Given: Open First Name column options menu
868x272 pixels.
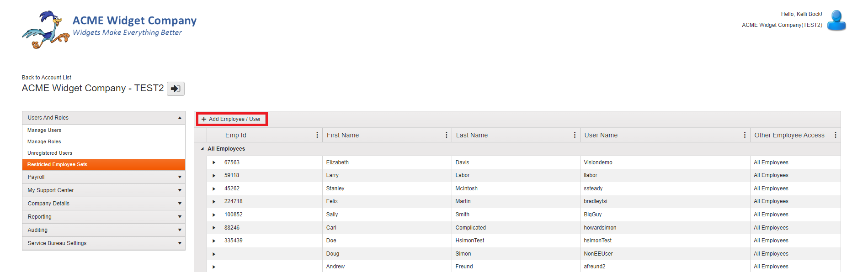Looking at the screenshot, I should tap(447, 135).
